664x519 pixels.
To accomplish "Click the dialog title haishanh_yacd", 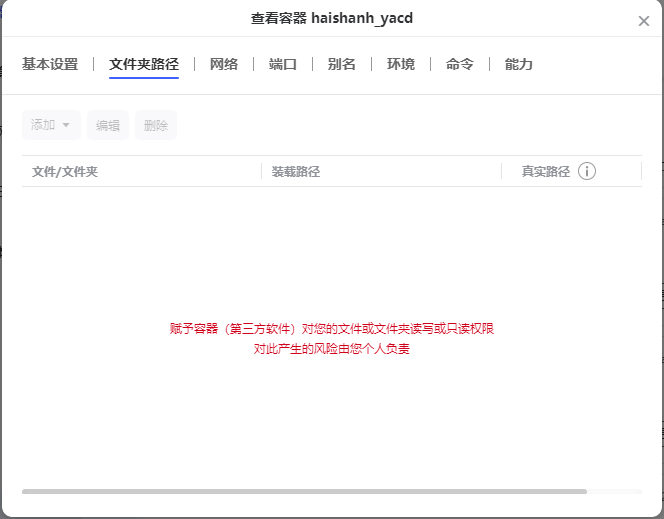I will point(332,18).
